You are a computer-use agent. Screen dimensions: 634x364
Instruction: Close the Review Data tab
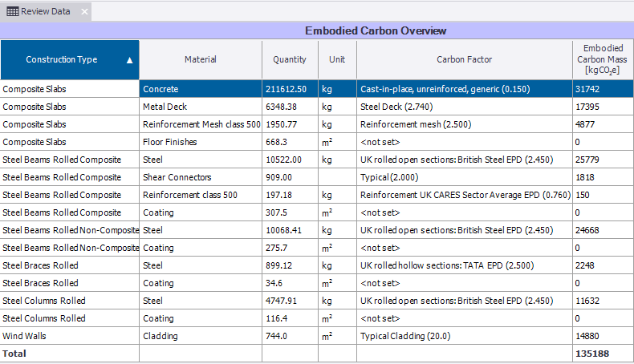pos(84,11)
